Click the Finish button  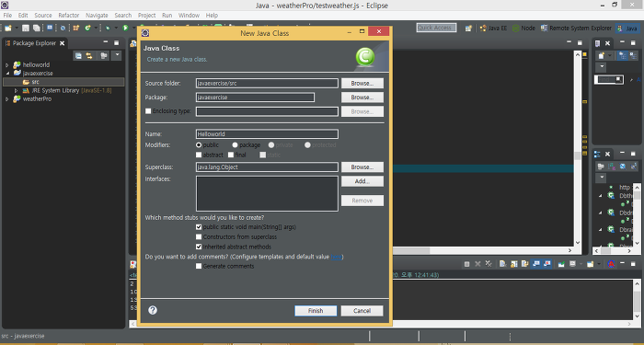click(316, 311)
